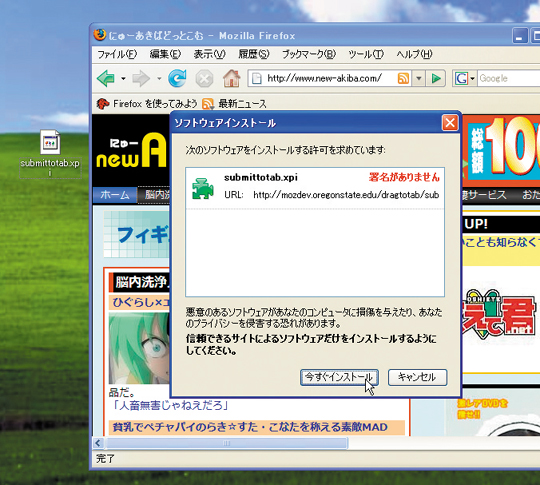This screenshot has width=540, height=485.
Task: Click the RSS feed icon in address bar
Action: pyautogui.click(x=403, y=79)
